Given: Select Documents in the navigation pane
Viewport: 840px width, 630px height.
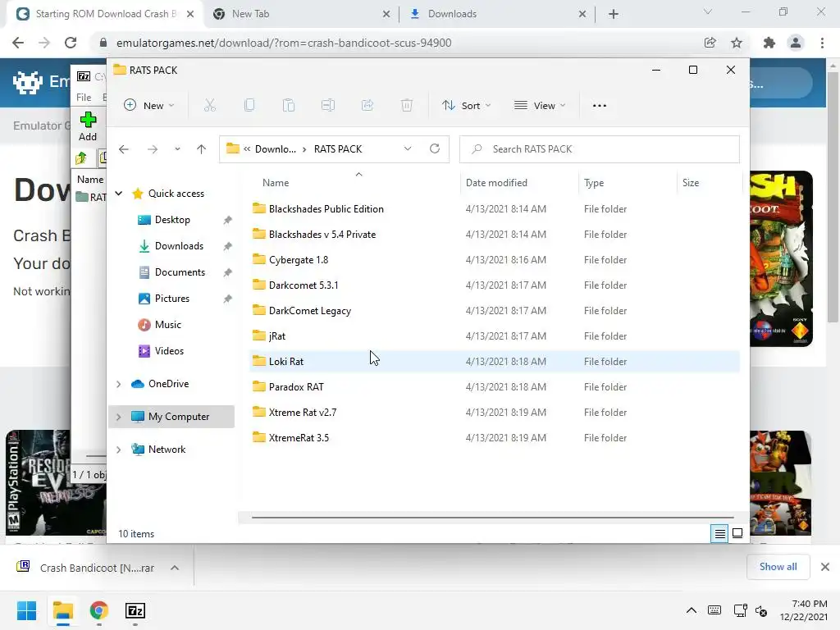Looking at the screenshot, I should [180, 272].
